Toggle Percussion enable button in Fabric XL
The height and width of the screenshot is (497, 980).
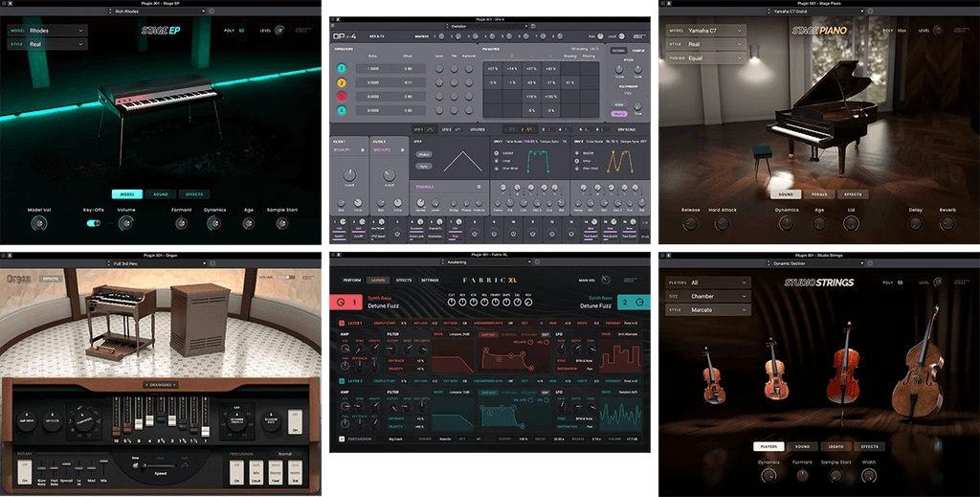(342, 439)
